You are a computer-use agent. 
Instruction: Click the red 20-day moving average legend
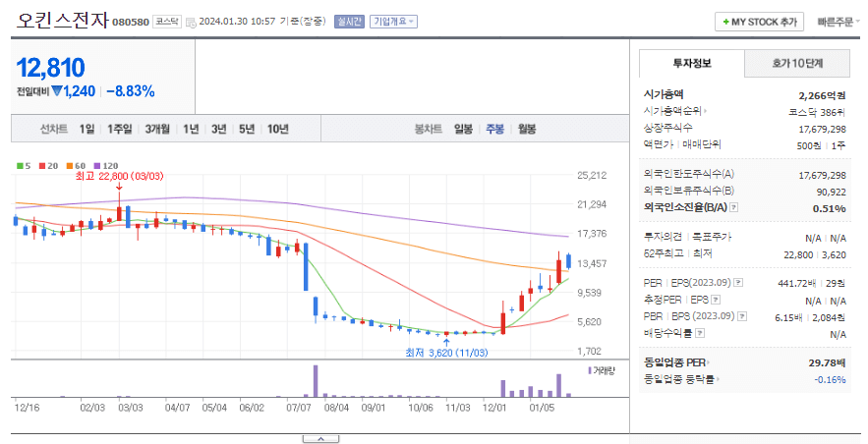click(x=49, y=166)
